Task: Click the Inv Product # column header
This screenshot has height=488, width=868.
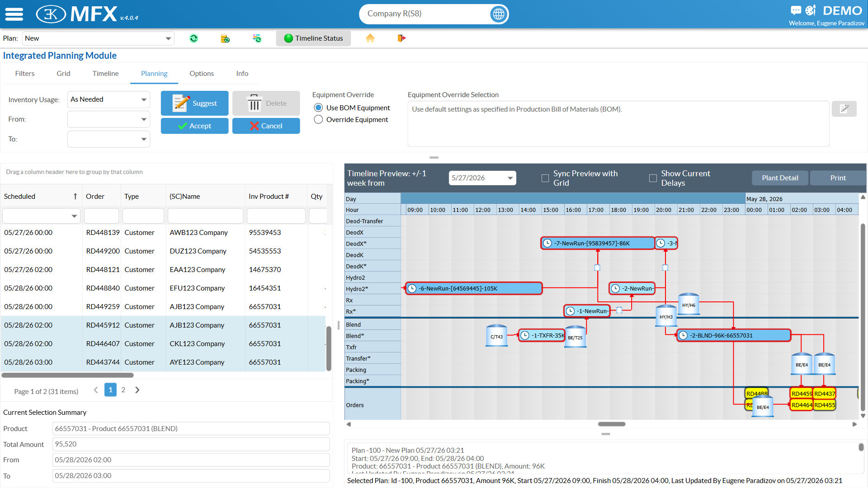Action: 269,197
